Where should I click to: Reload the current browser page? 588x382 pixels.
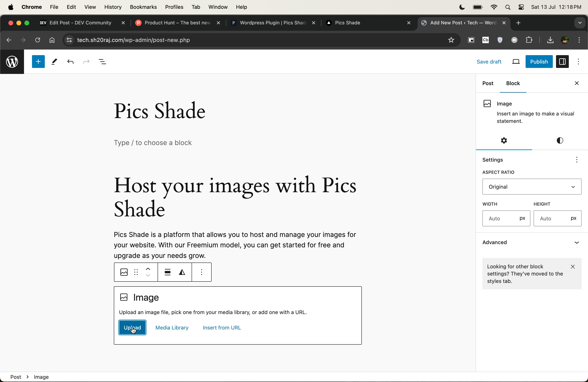click(38, 40)
